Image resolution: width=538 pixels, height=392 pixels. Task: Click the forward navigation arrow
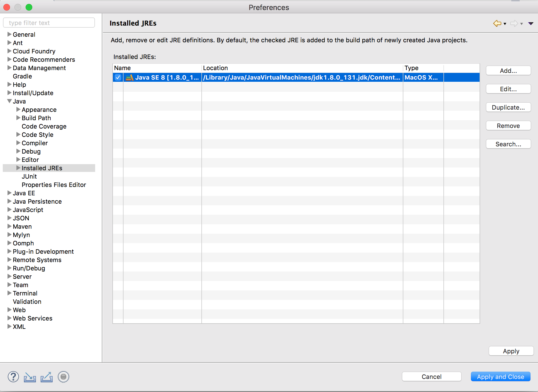point(514,23)
